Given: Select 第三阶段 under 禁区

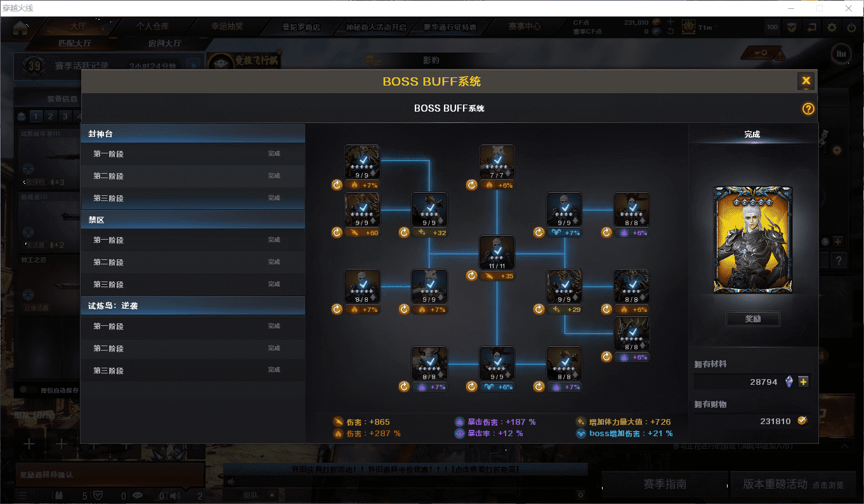Looking at the screenshot, I should (193, 284).
